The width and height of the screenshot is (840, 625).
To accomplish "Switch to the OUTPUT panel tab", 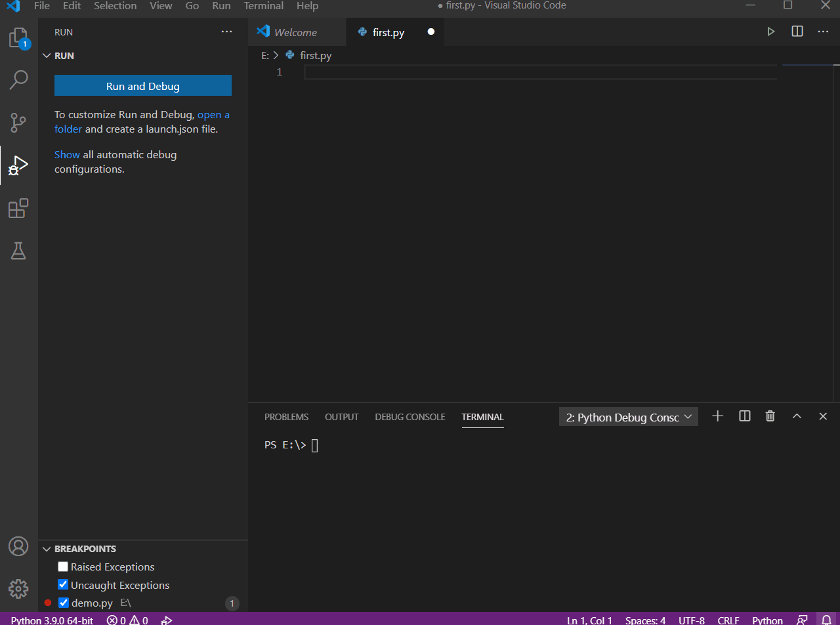I will pos(342,417).
